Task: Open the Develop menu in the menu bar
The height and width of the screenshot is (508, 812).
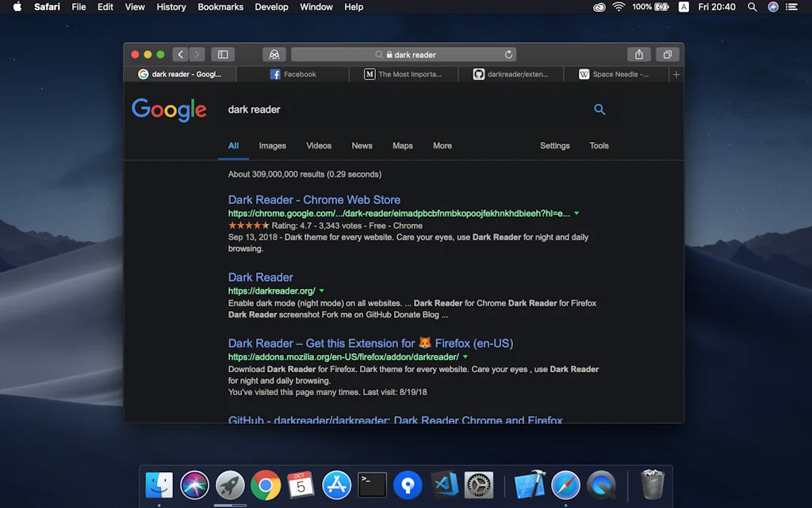Action: click(x=271, y=7)
